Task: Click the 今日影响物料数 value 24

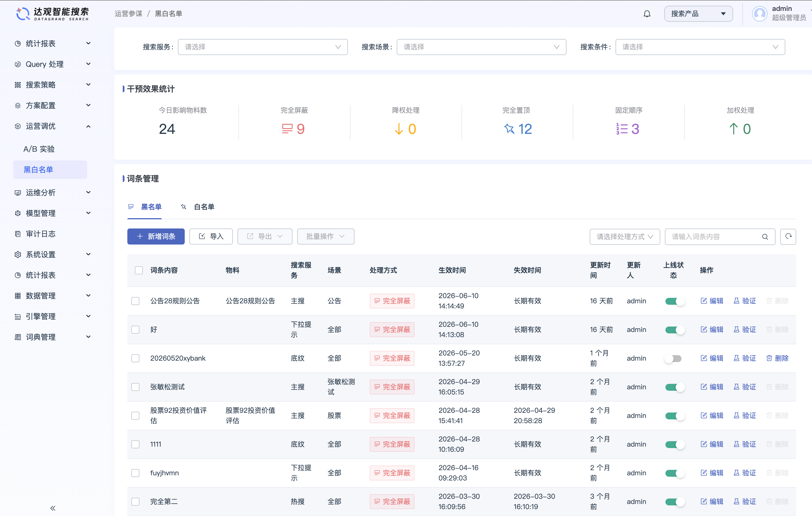Action: click(167, 129)
